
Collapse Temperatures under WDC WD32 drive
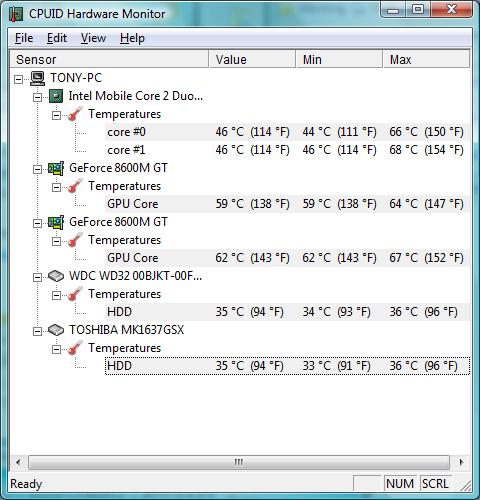tap(56, 295)
